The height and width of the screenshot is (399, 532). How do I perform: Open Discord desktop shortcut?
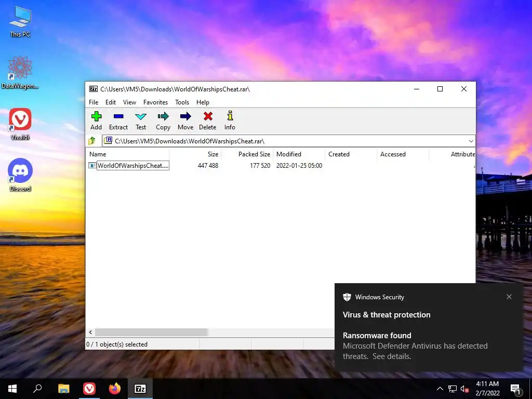click(20, 175)
